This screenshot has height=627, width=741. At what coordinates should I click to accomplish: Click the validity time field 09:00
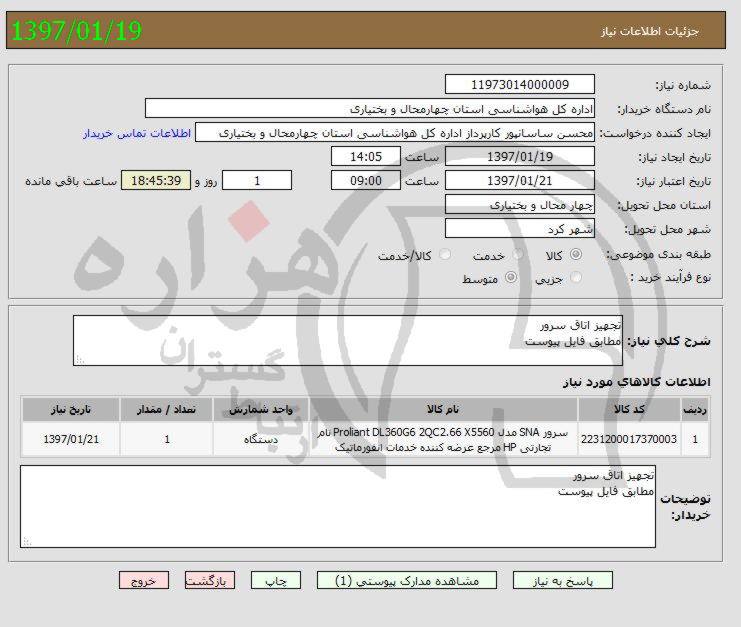coord(366,180)
